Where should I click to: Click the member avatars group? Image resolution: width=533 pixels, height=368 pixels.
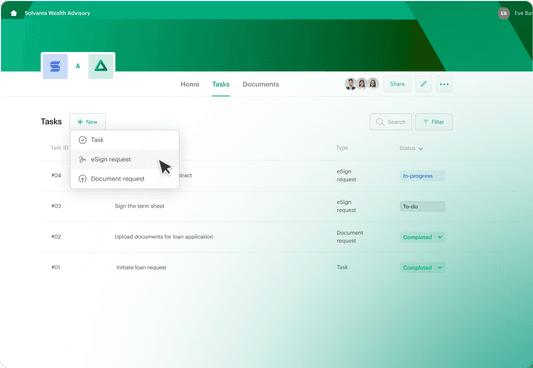click(x=362, y=84)
